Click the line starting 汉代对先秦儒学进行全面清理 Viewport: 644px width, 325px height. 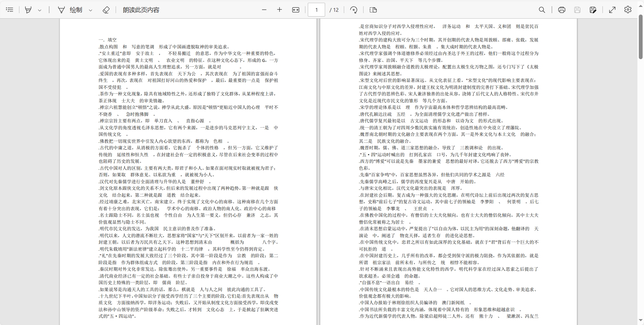[155, 182]
